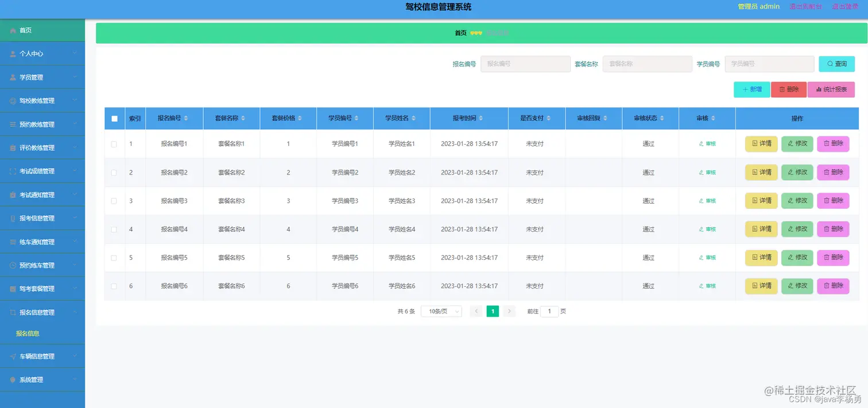Viewport: 868px width, 408px height.
Task: Click the sort arrows on 报名编号 column
Action: pyautogui.click(x=185, y=118)
